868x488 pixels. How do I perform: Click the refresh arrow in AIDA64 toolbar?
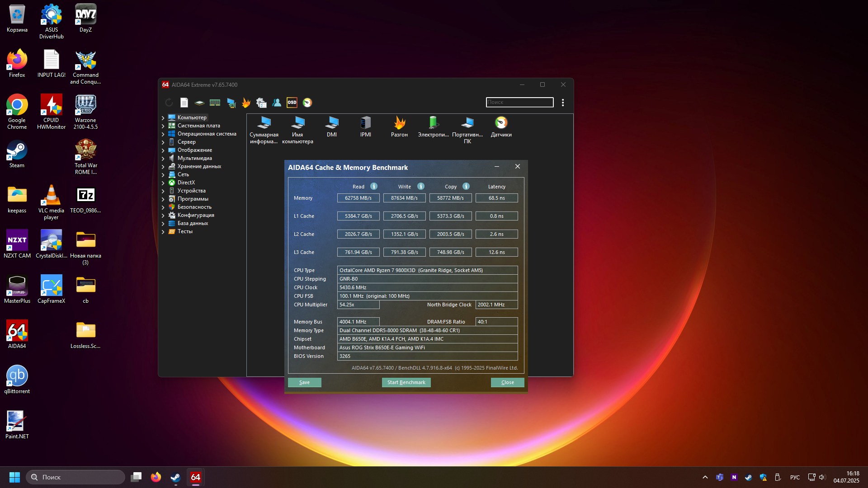(x=169, y=103)
